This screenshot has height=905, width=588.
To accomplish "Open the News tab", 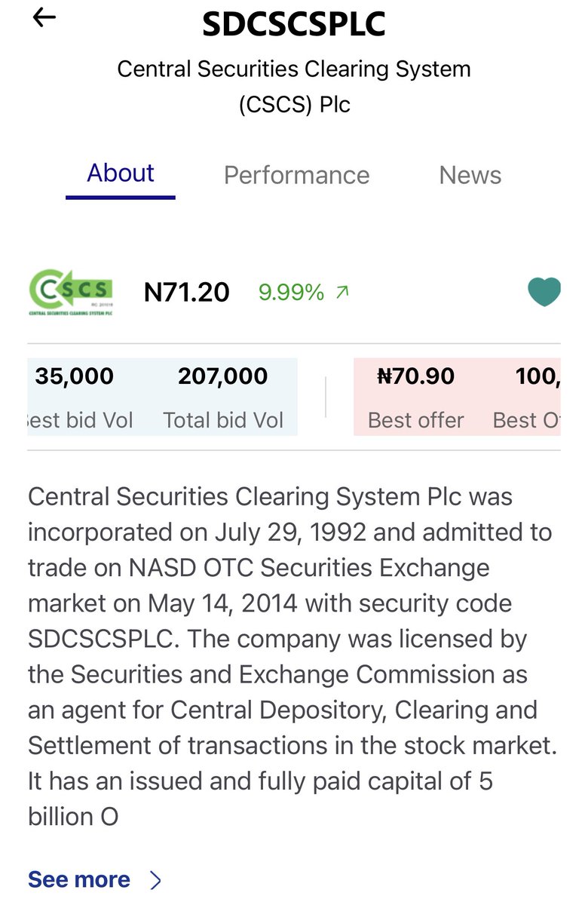I will [470, 175].
